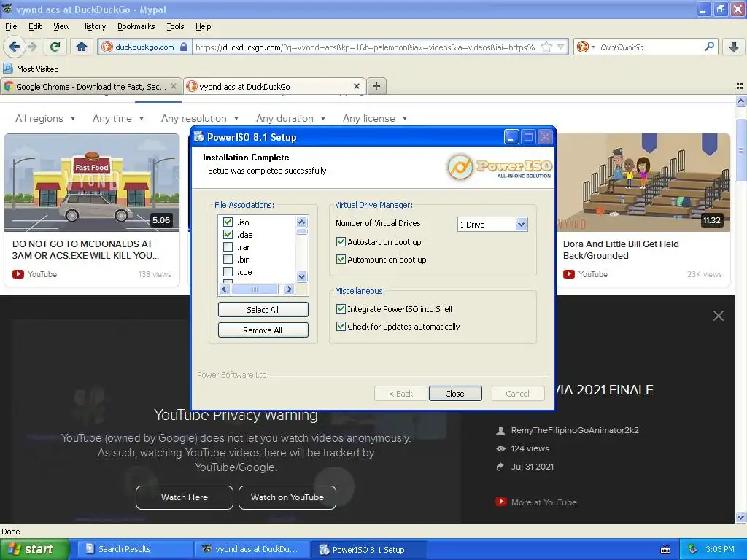The height and width of the screenshot is (560, 747).
Task: Open the browser Home icon
Action: (x=82, y=47)
